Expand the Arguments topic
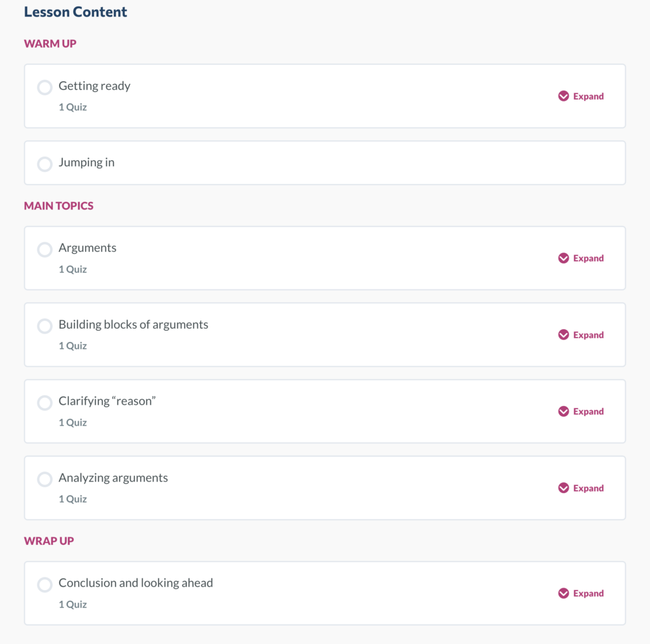The image size is (650, 644). (581, 258)
